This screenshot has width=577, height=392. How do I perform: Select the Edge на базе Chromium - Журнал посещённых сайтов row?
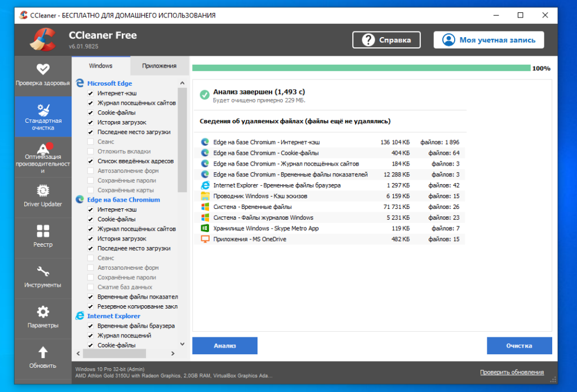point(329,164)
